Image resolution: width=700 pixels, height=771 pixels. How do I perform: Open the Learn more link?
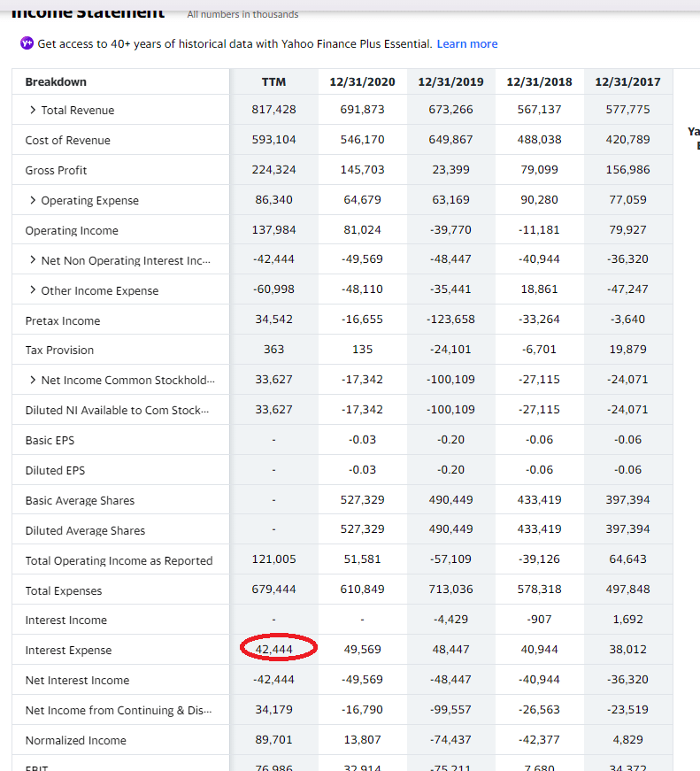pyautogui.click(x=467, y=44)
